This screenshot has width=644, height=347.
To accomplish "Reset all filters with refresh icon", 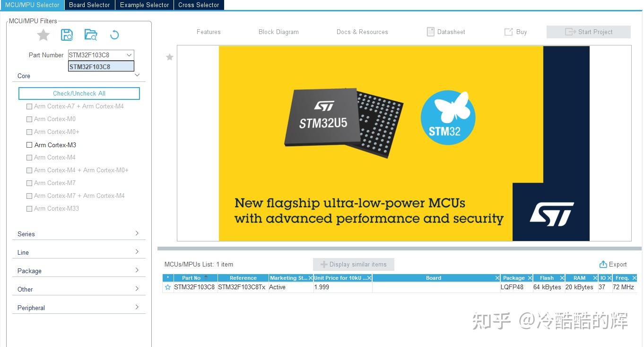I will tap(114, 35).
